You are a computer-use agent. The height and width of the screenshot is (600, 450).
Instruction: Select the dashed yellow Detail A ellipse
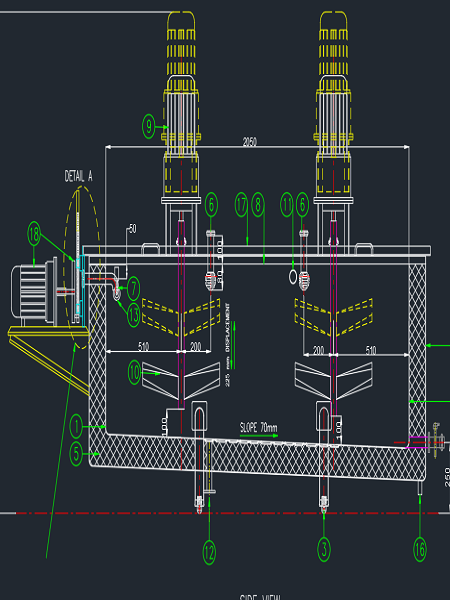tap(82, 267)
